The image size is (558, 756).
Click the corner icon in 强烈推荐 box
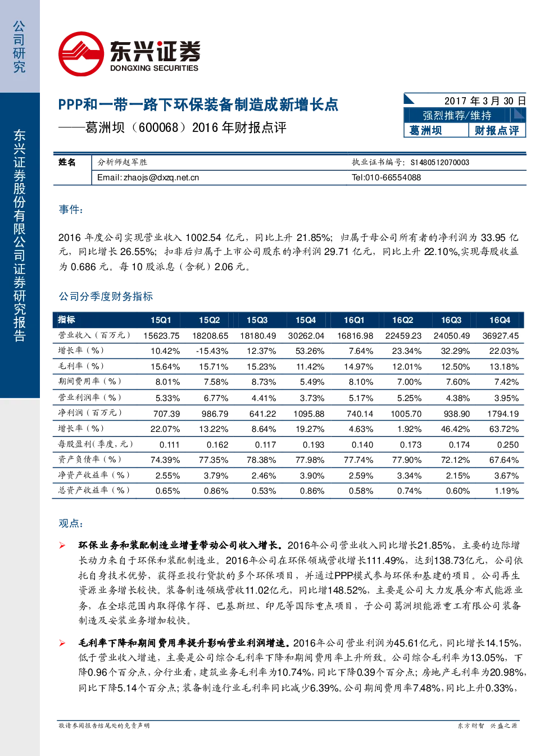click(519, 115)
